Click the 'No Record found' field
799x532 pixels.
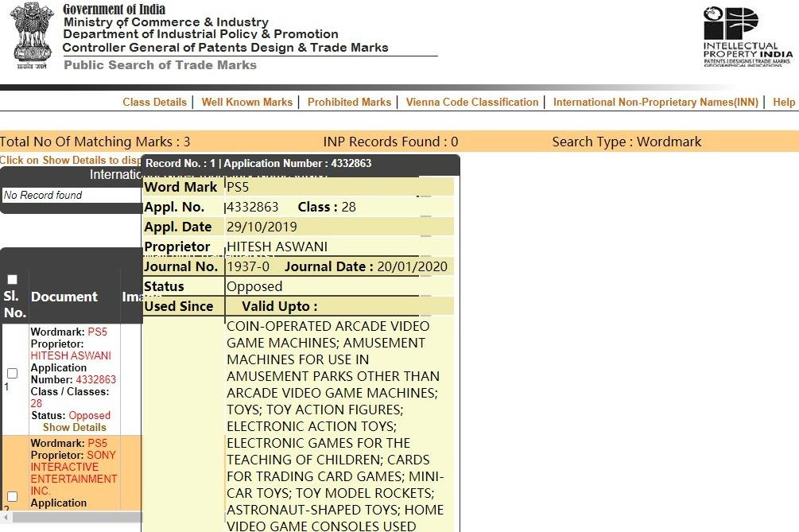click(x=72, y=195)
